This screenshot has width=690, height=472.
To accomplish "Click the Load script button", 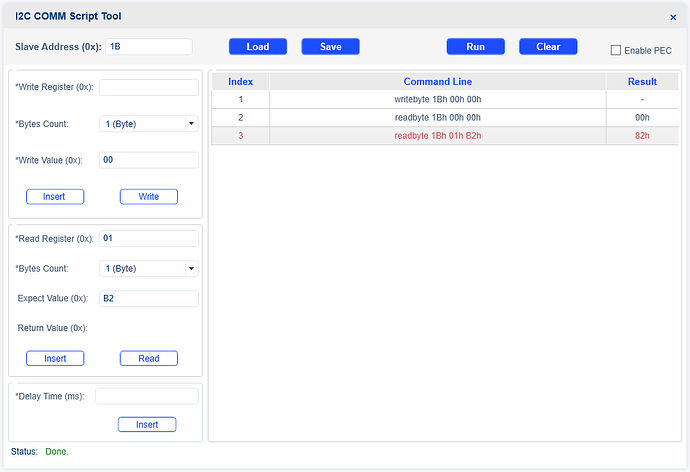I will point(257,47).
